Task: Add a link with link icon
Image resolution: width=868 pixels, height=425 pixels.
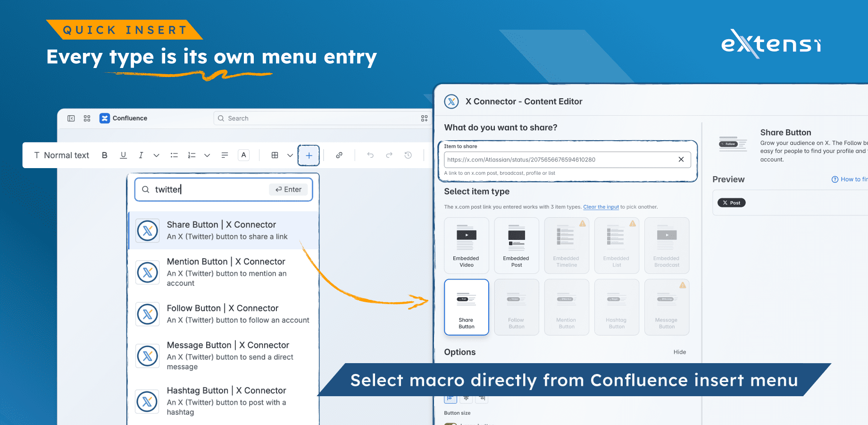Action: [x=339, y=155]
